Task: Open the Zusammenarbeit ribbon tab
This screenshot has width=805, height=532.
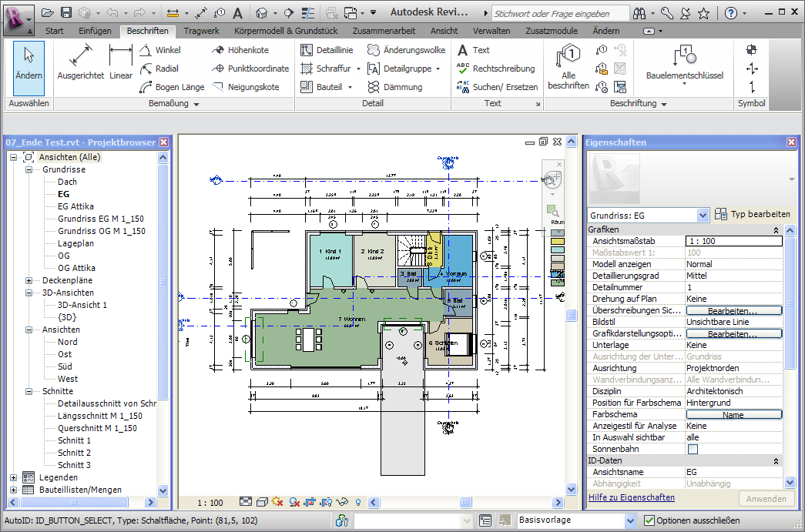Action: point(385,30)
